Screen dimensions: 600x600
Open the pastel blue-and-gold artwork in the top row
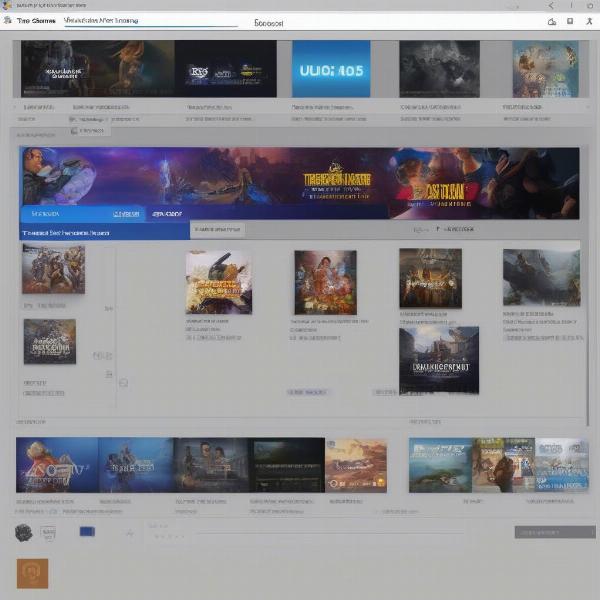click(x=545, y=69)
